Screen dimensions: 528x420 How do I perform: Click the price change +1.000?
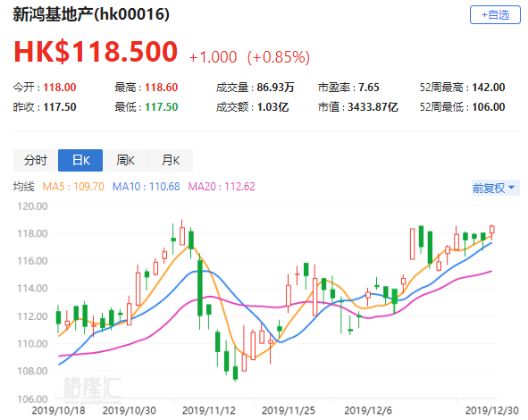pos(213,57)
